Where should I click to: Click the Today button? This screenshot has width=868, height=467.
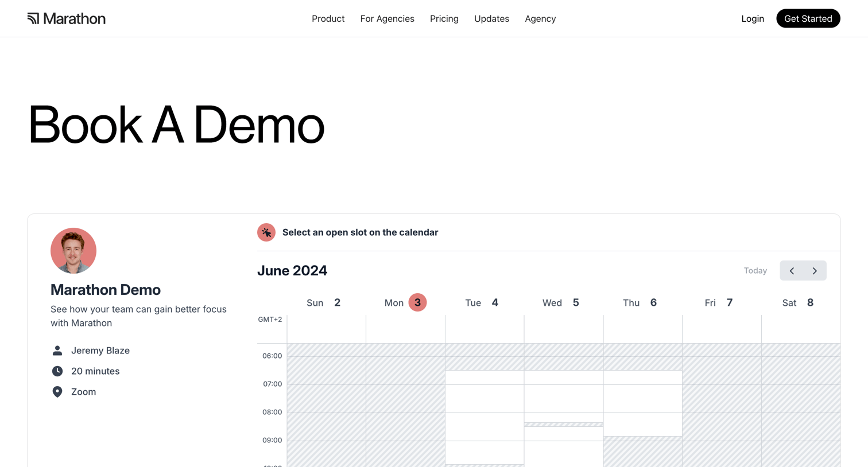point(755,271)
